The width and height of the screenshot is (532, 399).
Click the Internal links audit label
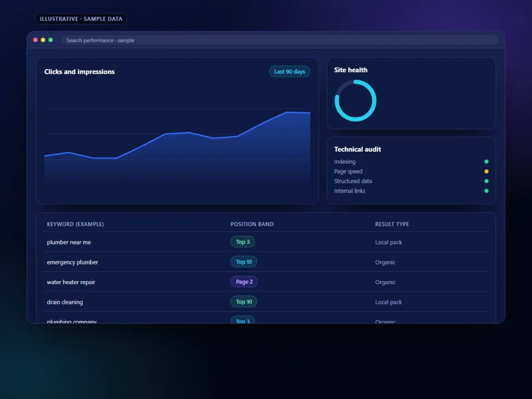[x=350, y=191]
